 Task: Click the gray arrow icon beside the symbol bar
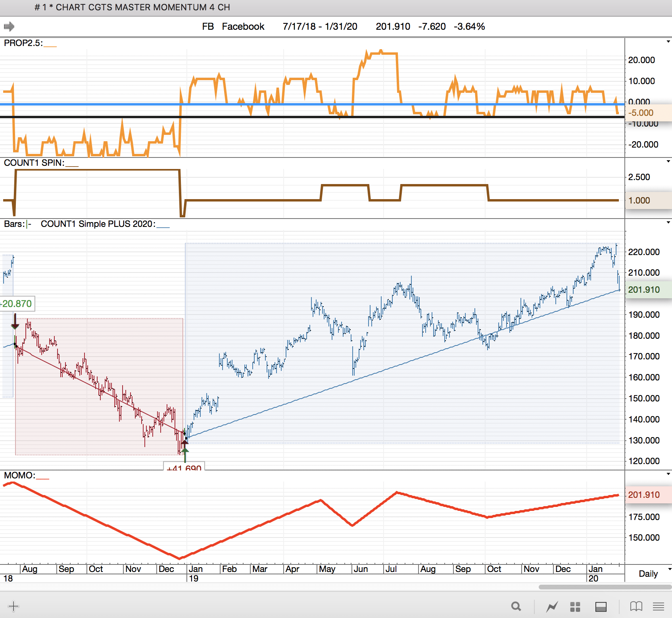tap(9, 27)
